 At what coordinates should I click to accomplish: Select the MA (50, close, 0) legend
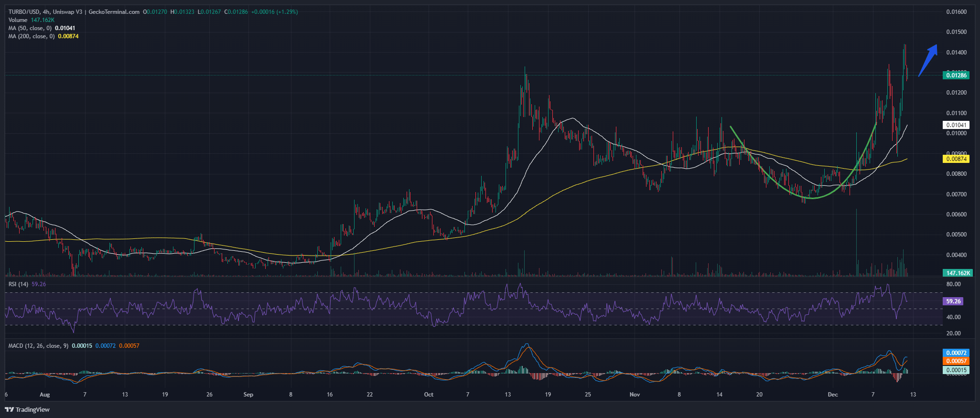pyautogui.click(x=42, y=28)
